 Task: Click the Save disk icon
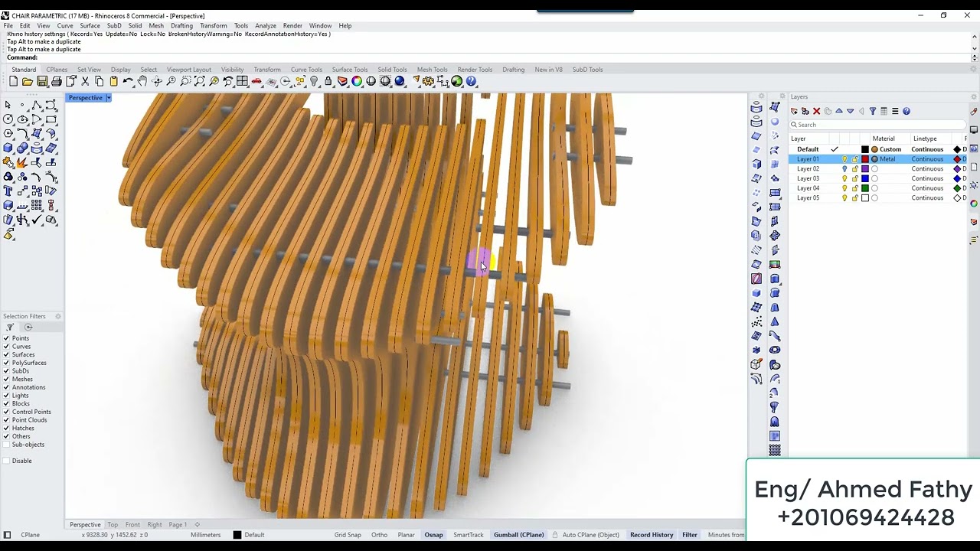(42, 81)
